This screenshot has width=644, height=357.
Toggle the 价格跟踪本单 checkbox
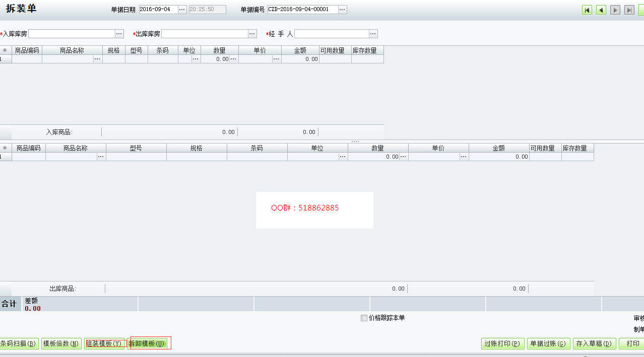(364, 318)
